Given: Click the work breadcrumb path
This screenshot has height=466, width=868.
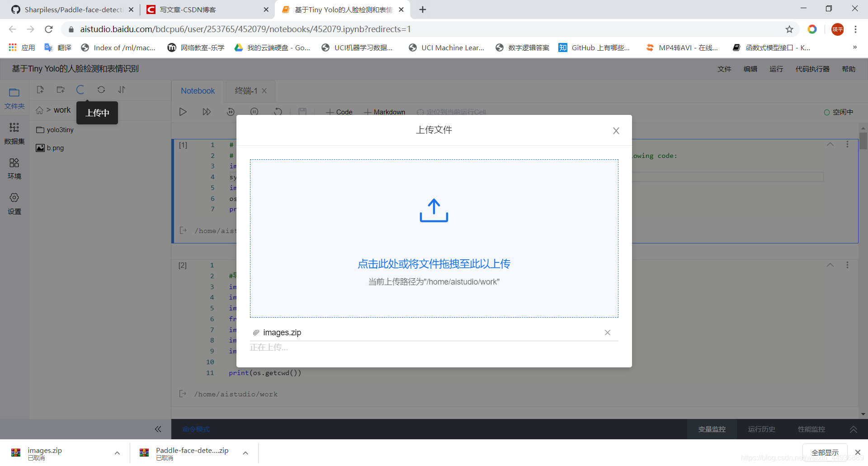Looking at the screenshot, I should click(x=62, y=110).
